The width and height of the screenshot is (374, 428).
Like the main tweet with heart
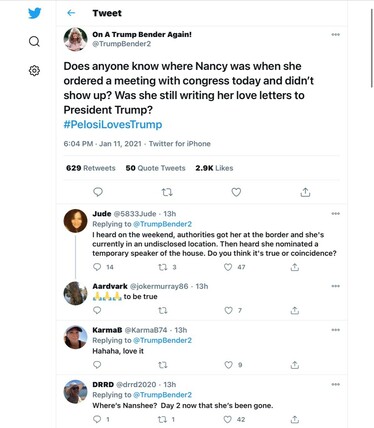(x=236, y=192)
